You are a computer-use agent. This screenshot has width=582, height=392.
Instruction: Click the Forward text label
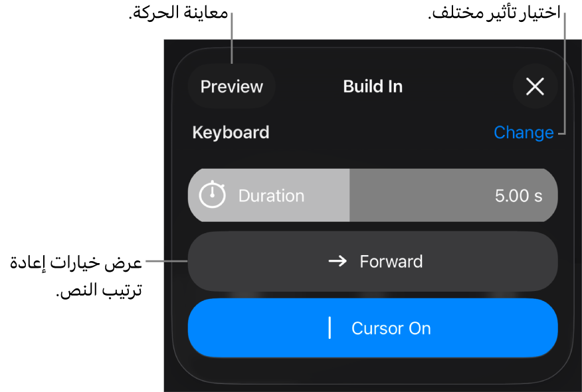(391, 261)
